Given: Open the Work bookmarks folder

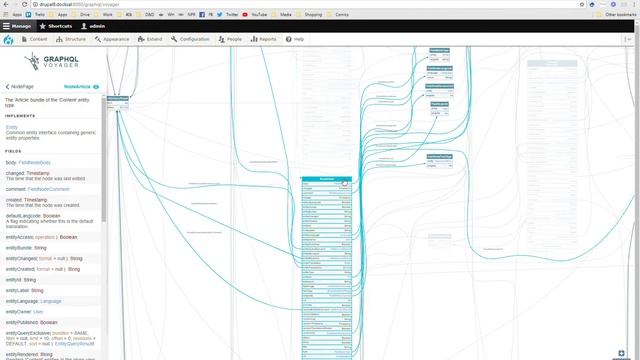Looking at the screenshot, I should click(x=103, y=14).
